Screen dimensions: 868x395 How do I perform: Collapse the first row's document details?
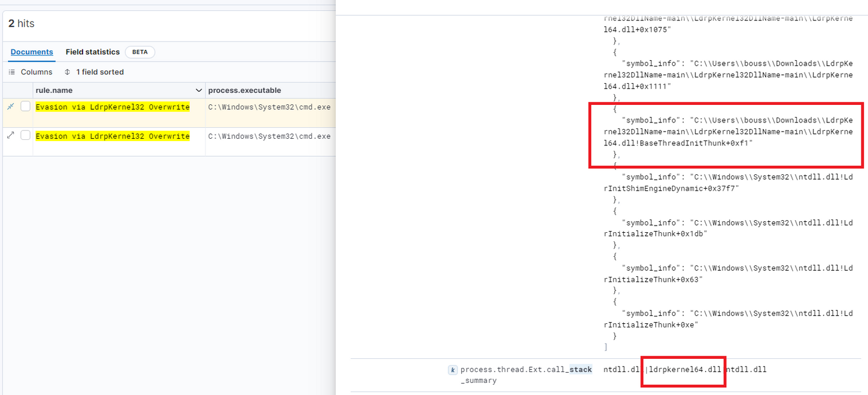(10, 107)
